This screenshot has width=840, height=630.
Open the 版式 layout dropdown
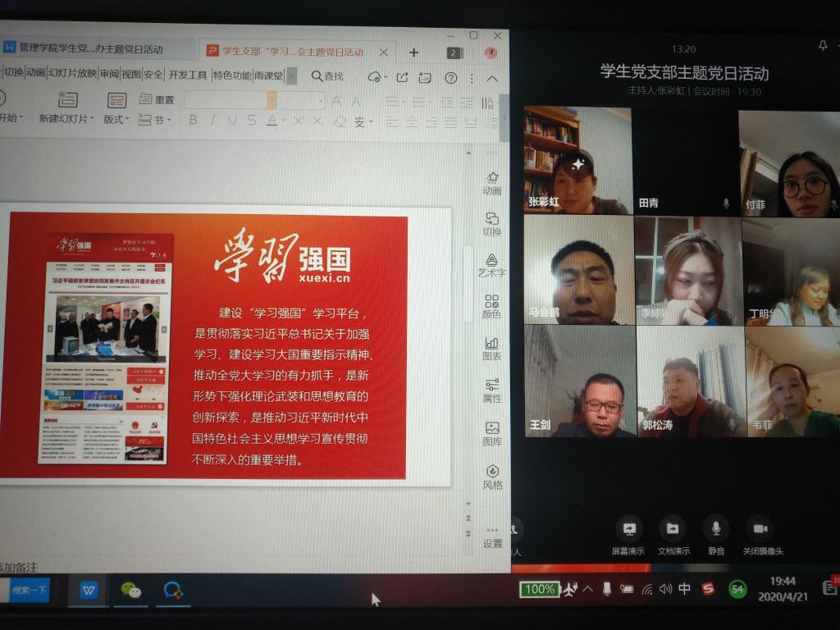point(116,119)
